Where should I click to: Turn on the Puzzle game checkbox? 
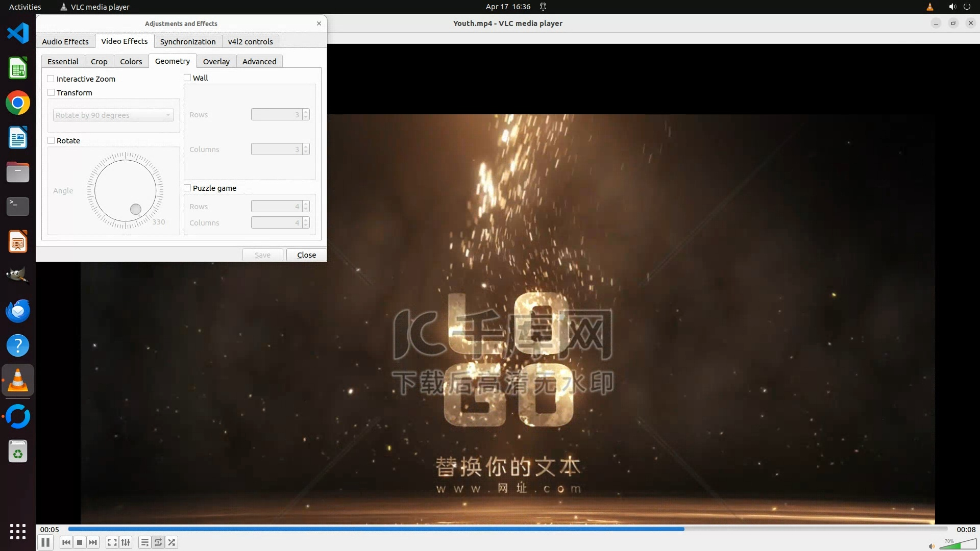coord(187,188)
